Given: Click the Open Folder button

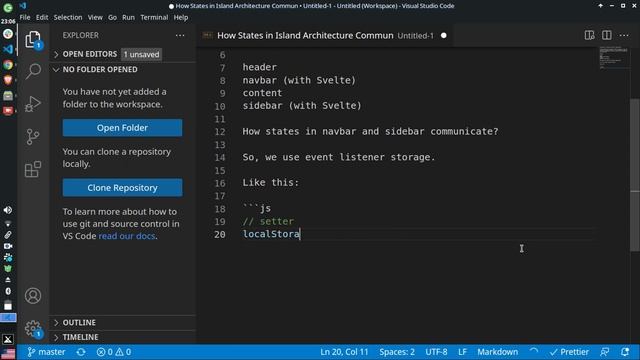Looking at the screenshot, I should click(122, 128).
